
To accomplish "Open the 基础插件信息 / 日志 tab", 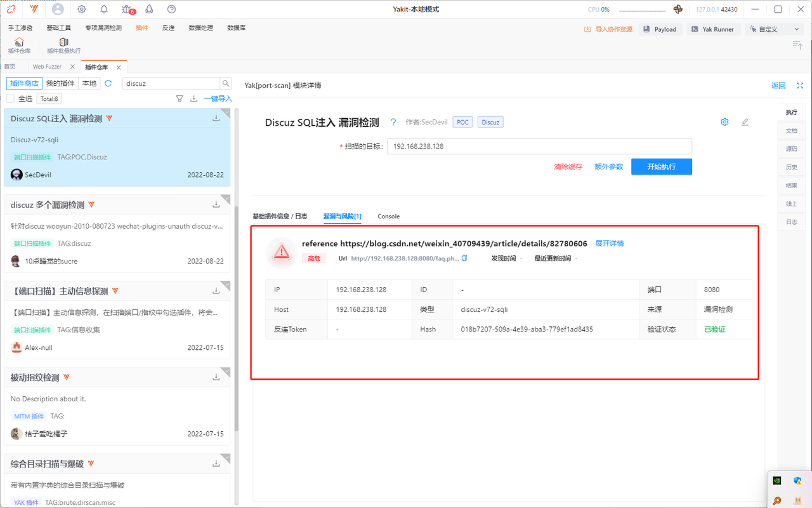I will (x=280, y=216).
